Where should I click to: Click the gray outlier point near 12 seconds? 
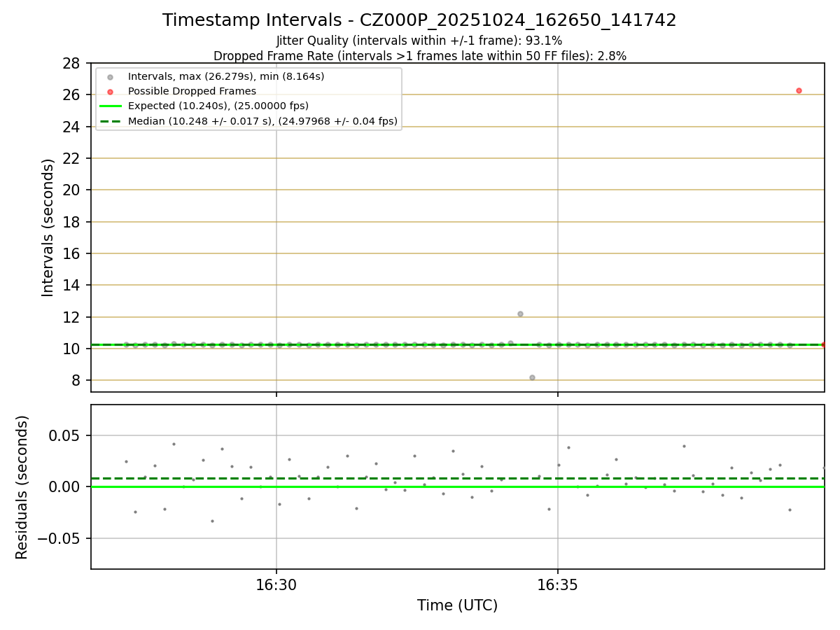point(520,314)
